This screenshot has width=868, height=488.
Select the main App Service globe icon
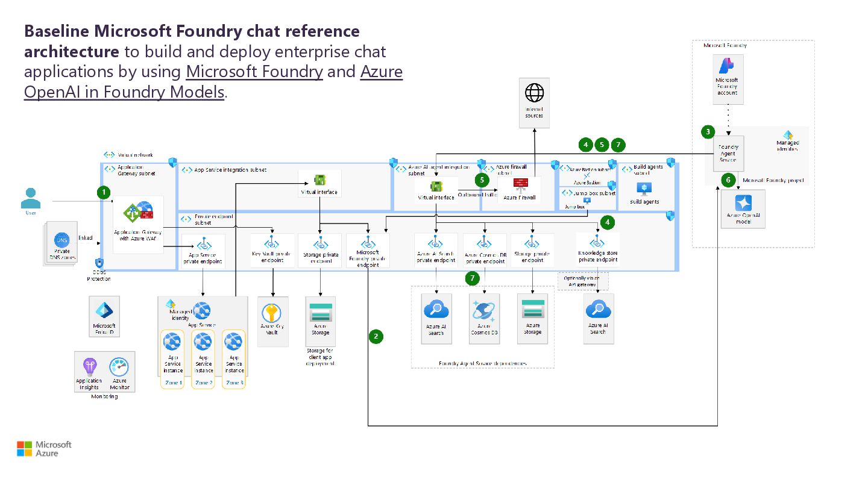pyautogui.click(x=201, y=311)
